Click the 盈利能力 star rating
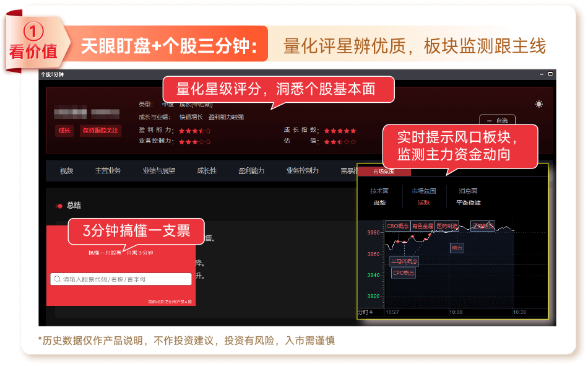The height and width of the screenshot is (366, 588). pyautogui.click(x=194, y=131)
